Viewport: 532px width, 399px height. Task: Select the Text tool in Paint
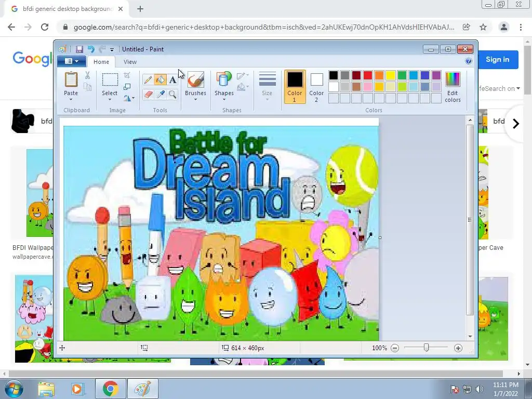pyautogui.click(x=172, y=79)
